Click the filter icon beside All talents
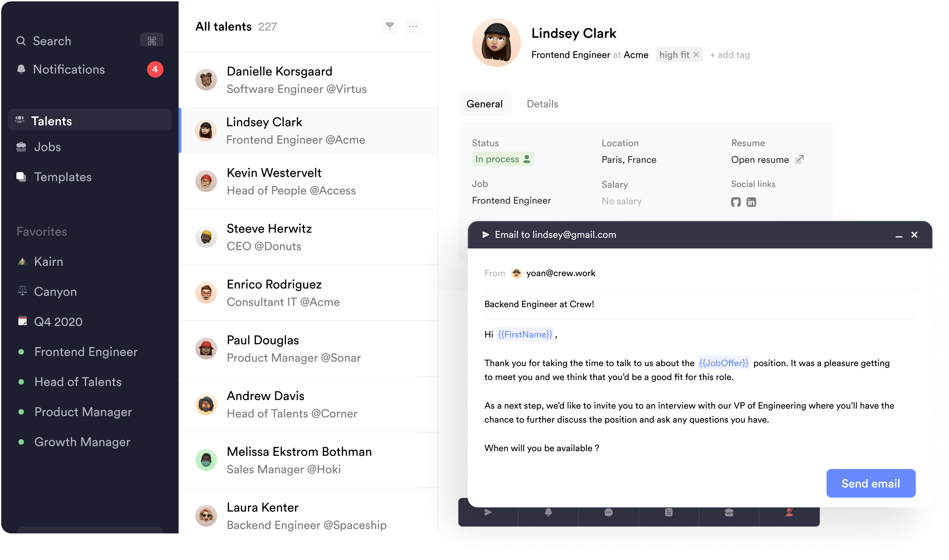 [390, 27]
